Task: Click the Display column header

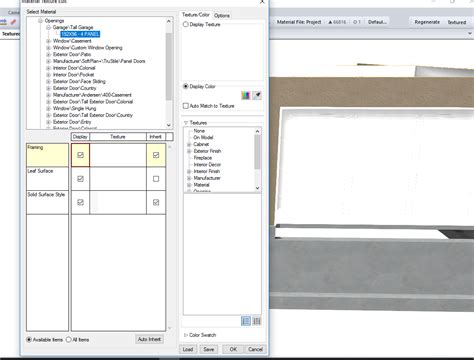Action: [x=80, y=137]
